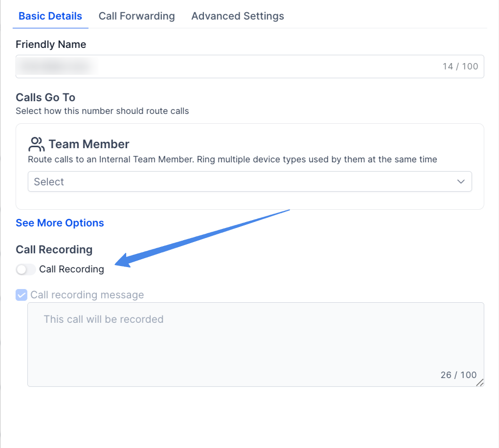
Task: Click the 26 / 100 character counter
Action: tap(458, 375)
